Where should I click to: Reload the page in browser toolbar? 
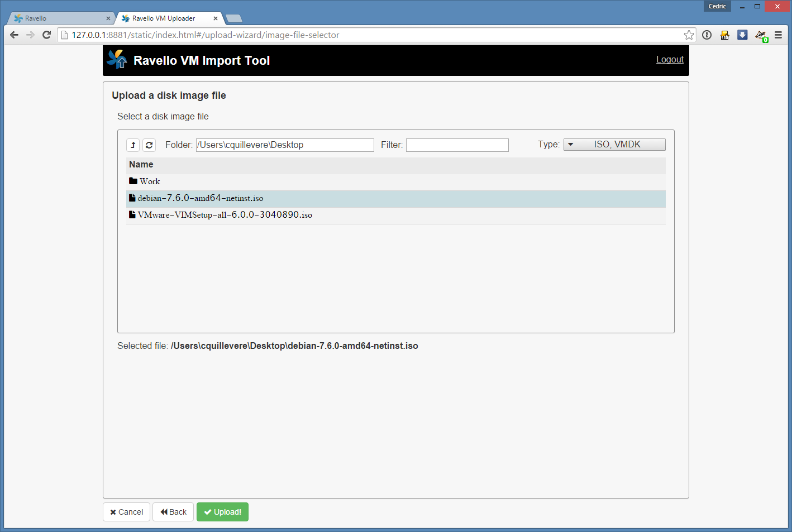click(47, 35)
